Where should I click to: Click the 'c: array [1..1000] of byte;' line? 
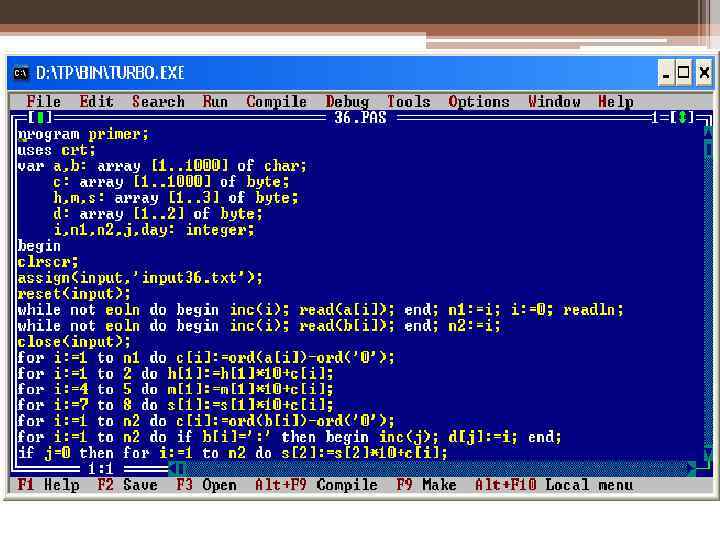[x=171, y=182]
